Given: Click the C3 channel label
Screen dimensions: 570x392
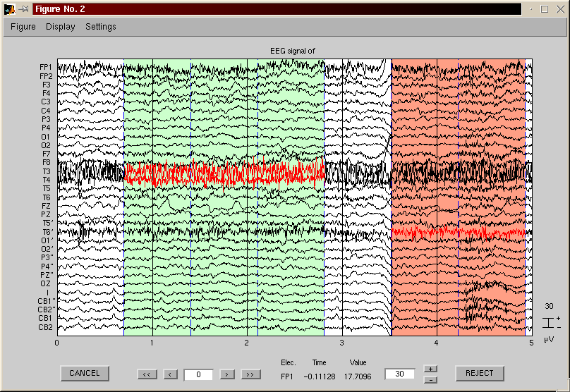Looking at the screenshot, I should pyautogui.click(x=46, y=102).
